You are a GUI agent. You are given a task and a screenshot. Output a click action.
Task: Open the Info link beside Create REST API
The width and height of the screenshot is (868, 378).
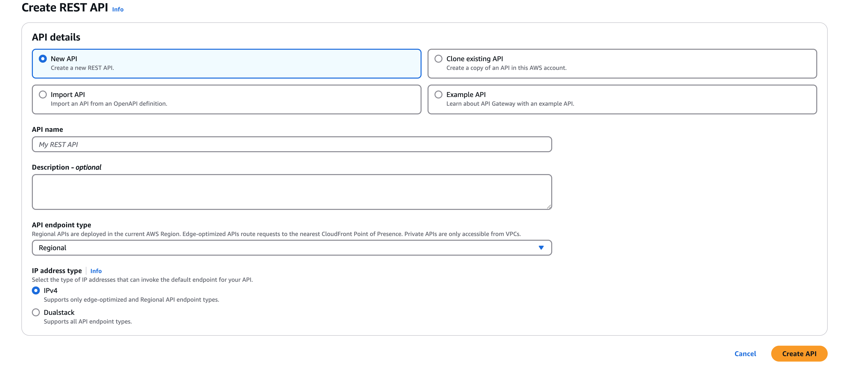pos(118,9)
